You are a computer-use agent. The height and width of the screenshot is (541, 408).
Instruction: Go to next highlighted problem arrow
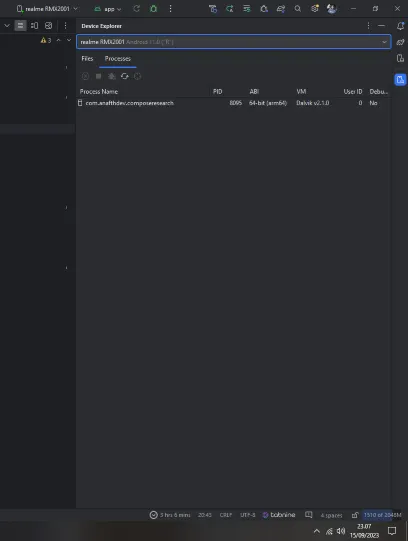coord(69,40)
